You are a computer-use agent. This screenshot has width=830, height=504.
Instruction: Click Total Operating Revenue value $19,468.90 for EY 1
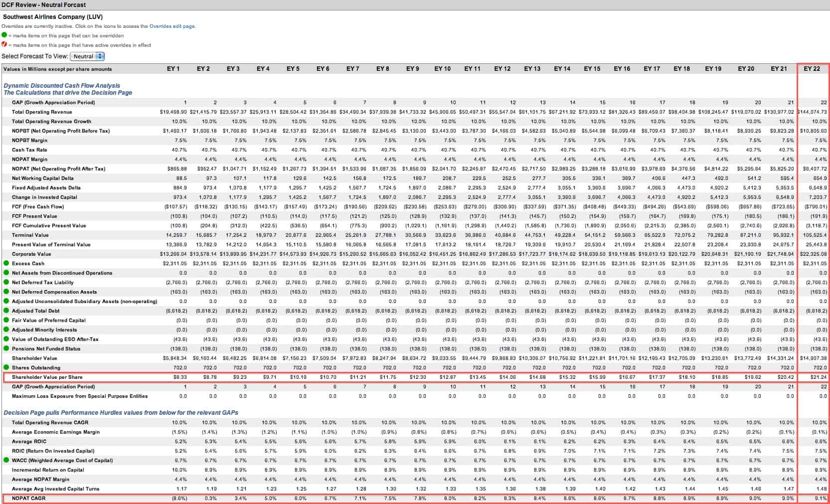pyautogui.click(x=173, y=112)
